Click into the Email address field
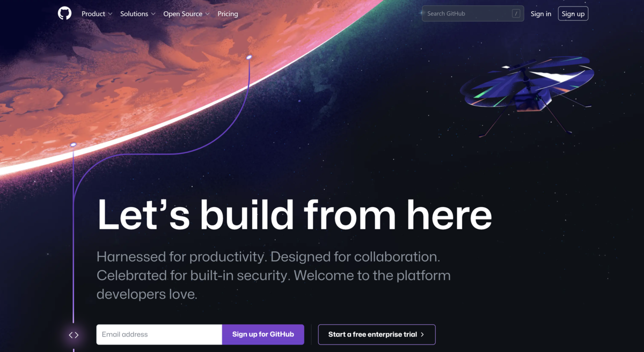Viewport: 644px width, 352px height. tap(159, 334)
